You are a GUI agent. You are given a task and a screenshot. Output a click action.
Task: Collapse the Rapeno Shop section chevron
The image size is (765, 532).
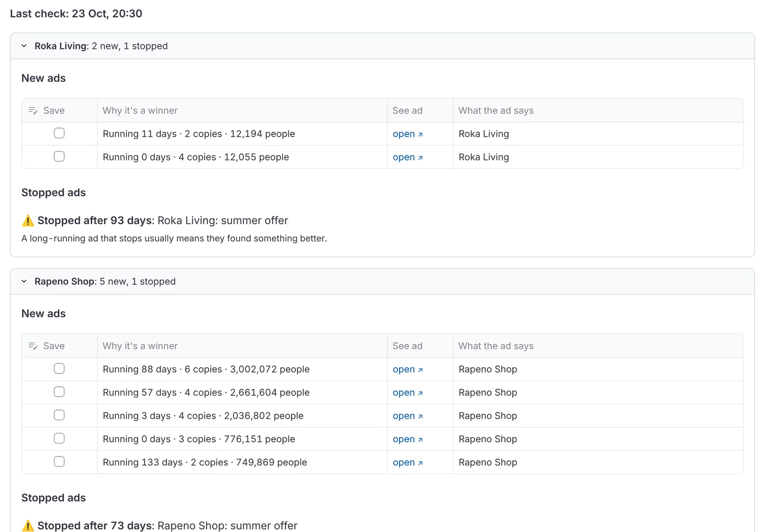tap(24, 282)
